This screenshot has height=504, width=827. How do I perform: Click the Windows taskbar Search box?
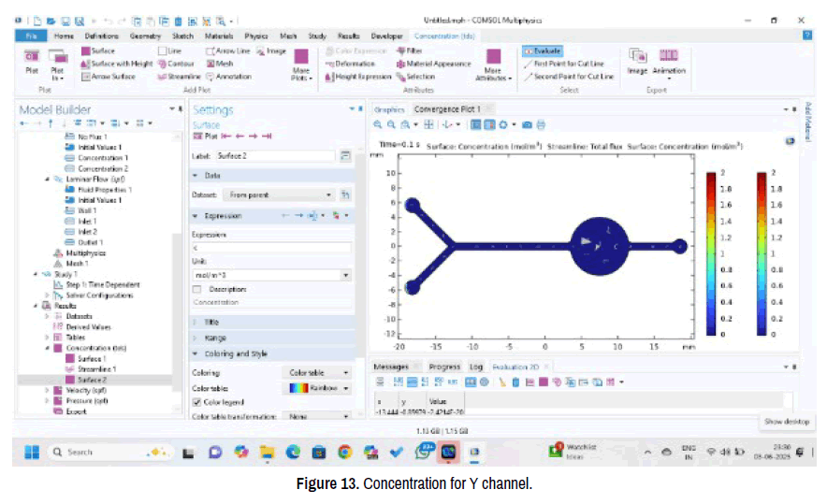point(100,452)
